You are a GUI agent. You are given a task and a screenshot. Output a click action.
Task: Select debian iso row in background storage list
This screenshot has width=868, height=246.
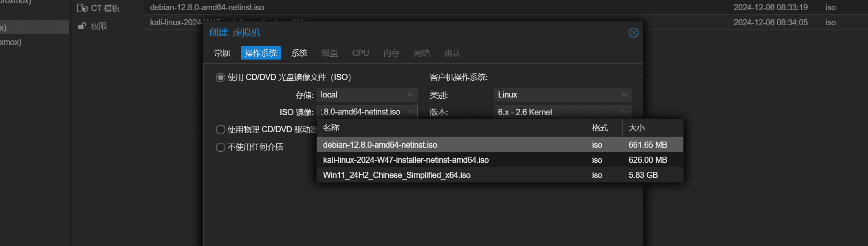(506, 7)
